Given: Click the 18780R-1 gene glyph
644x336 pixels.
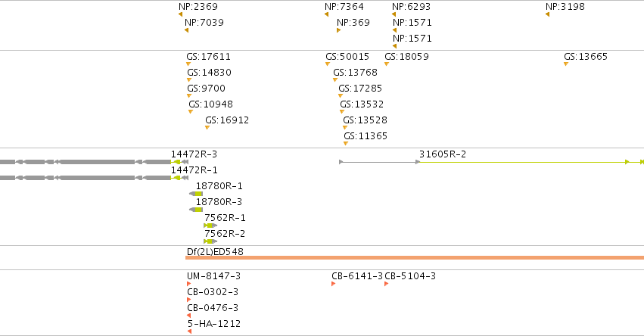Looking at the screenshot, I should pyautogui.click(x=196, y=194).
